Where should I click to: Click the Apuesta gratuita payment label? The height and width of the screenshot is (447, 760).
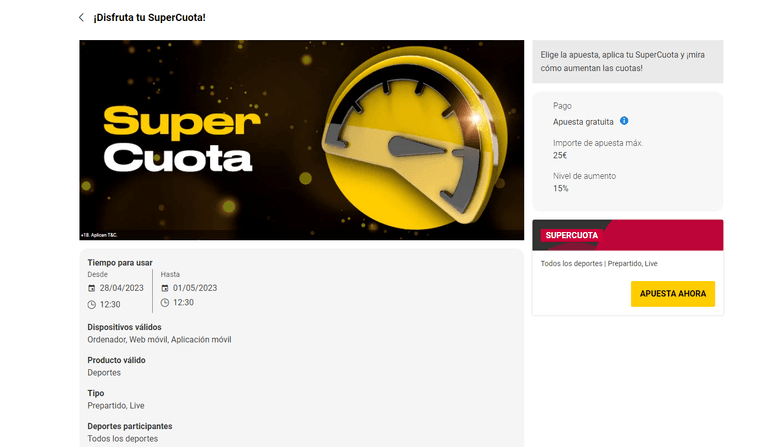point(583,121)
